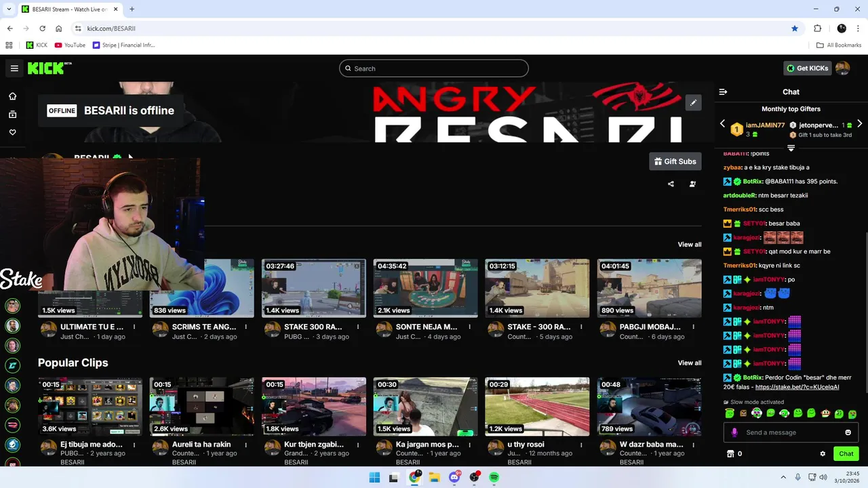View all popular clips

pos(689,363)
